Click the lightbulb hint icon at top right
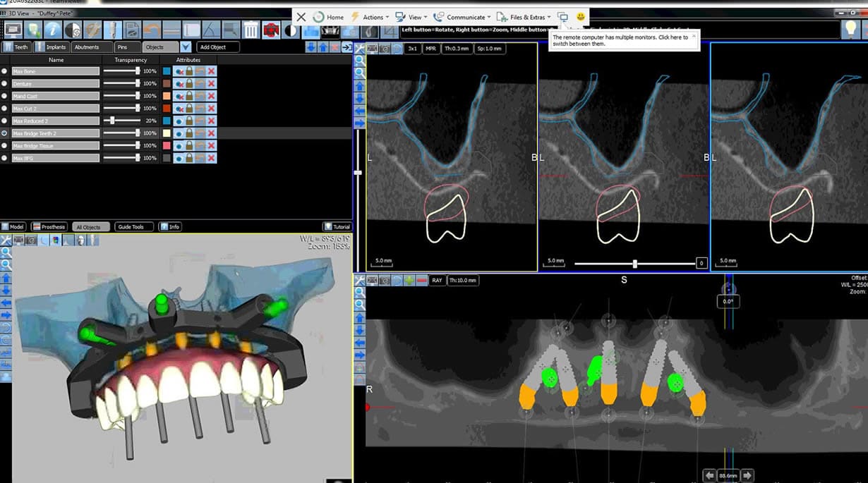868x483 pixels. (850, 29)
